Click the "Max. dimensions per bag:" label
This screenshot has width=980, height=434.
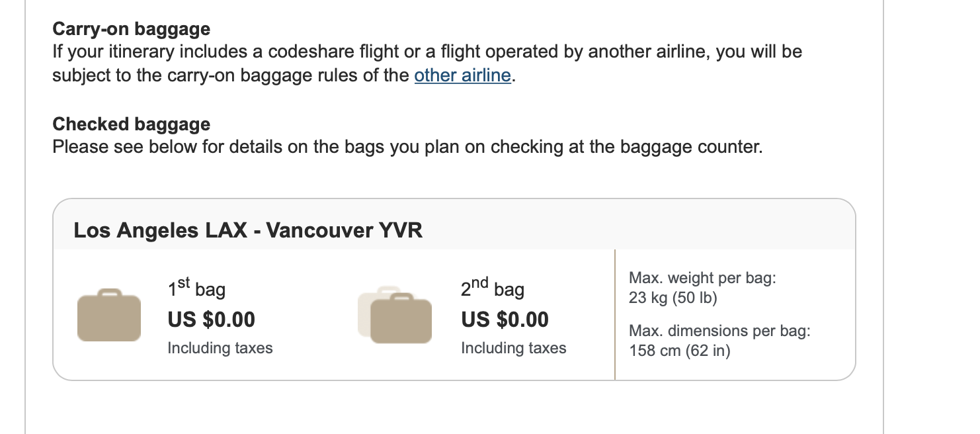[x=719, y=331]
